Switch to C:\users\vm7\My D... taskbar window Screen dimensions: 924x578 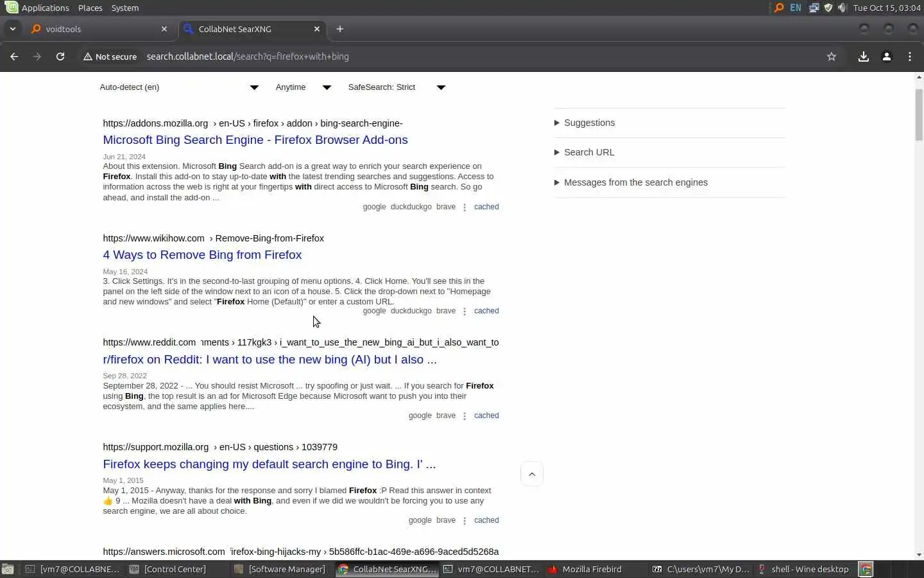coord(701,569)
